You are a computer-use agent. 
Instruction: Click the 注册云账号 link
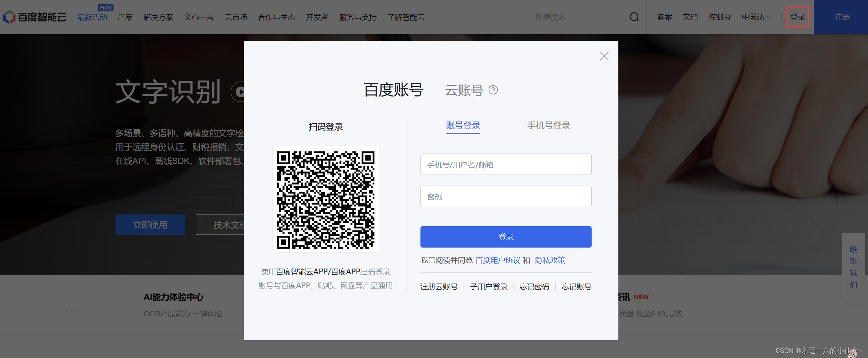tap(439, 287)
